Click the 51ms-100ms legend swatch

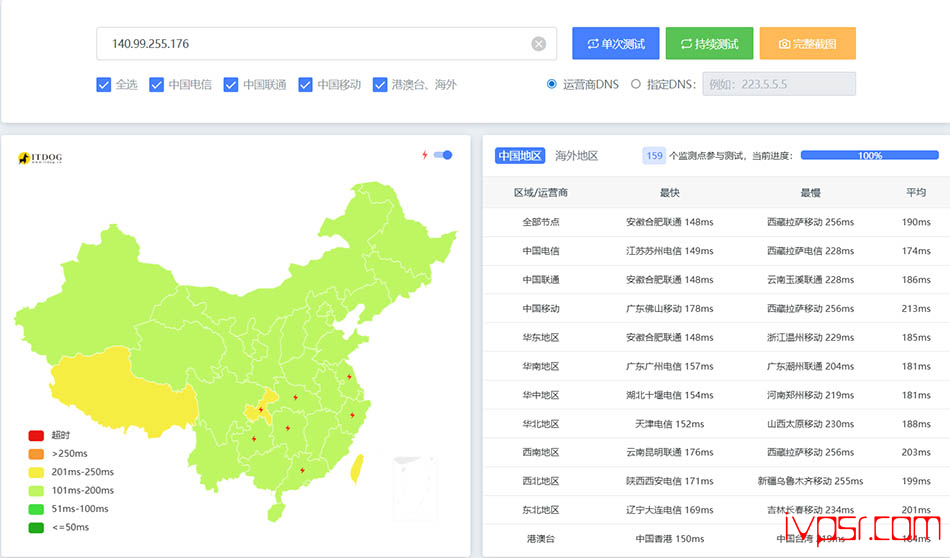36,509
